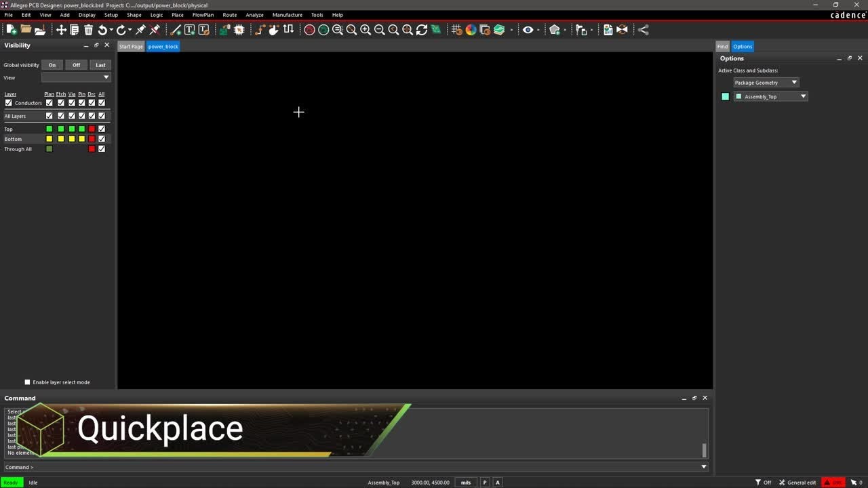
Task: Switch to the Start Page tab
Action: coord(131,46)
